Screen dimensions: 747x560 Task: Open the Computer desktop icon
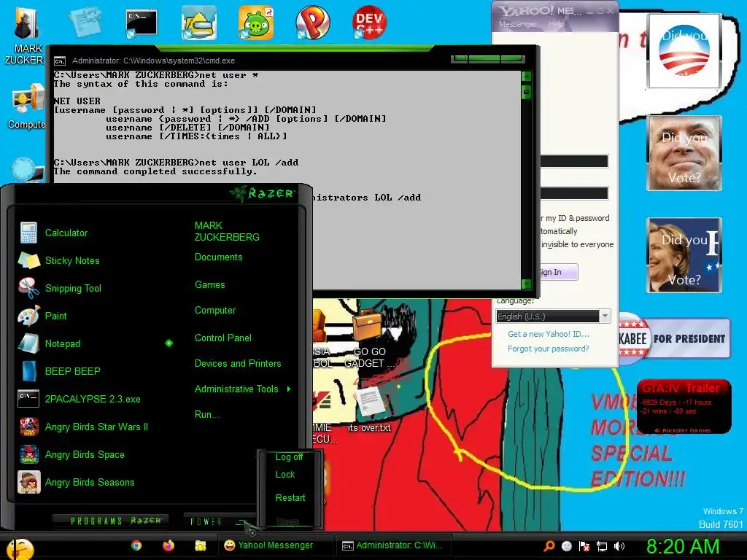coord(27,106)
